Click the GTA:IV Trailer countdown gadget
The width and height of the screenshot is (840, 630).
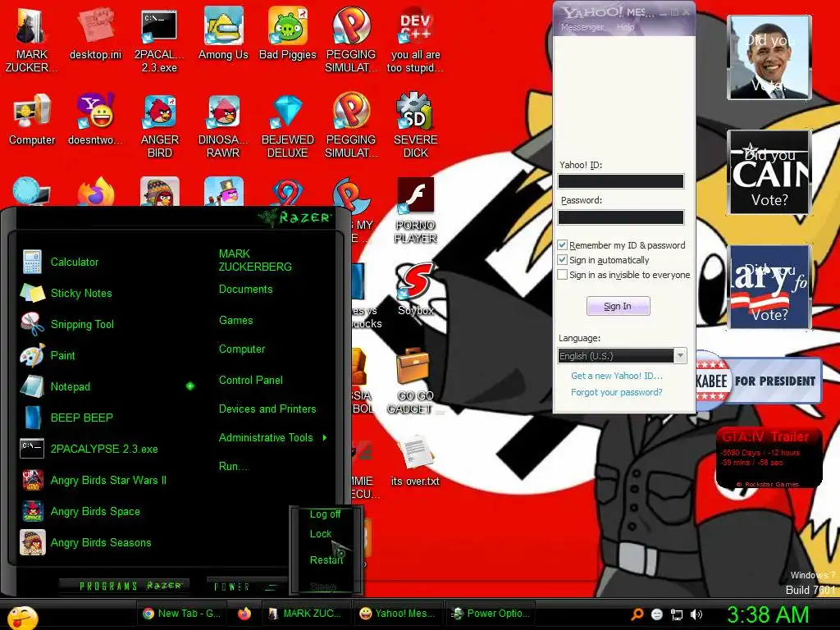(769, 458)
